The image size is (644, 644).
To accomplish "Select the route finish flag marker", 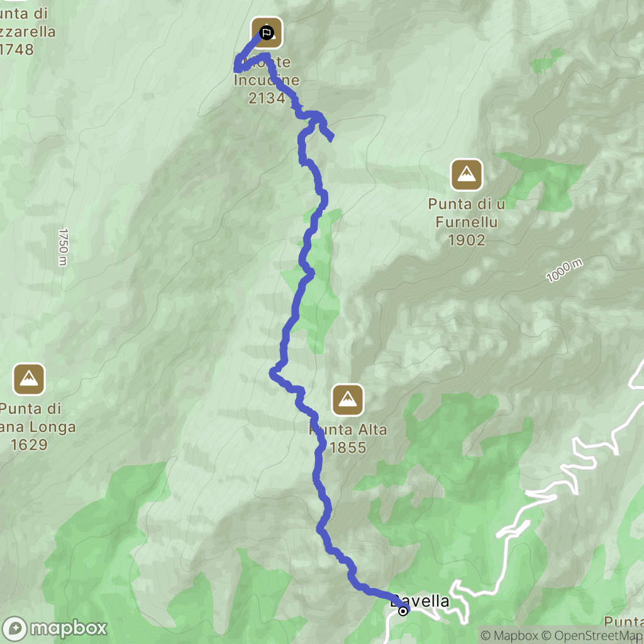I will point(267,33).
